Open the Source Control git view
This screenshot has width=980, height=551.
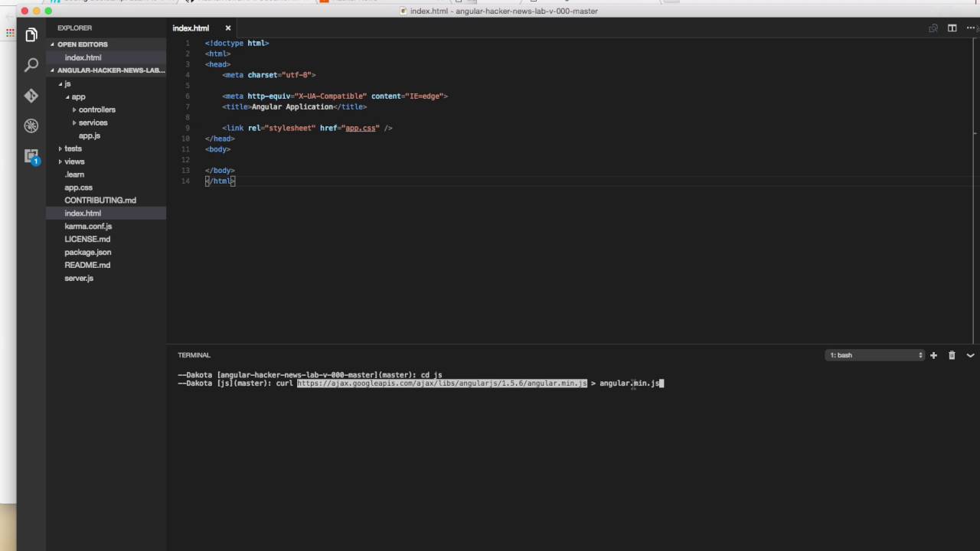(31, 96)
